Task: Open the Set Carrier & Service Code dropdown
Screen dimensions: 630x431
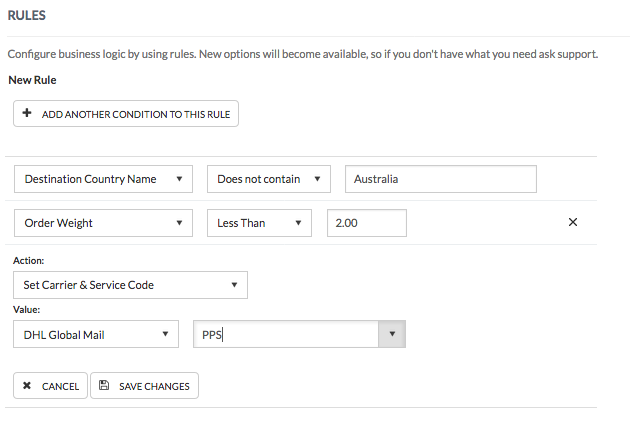Action: [130, 285]
